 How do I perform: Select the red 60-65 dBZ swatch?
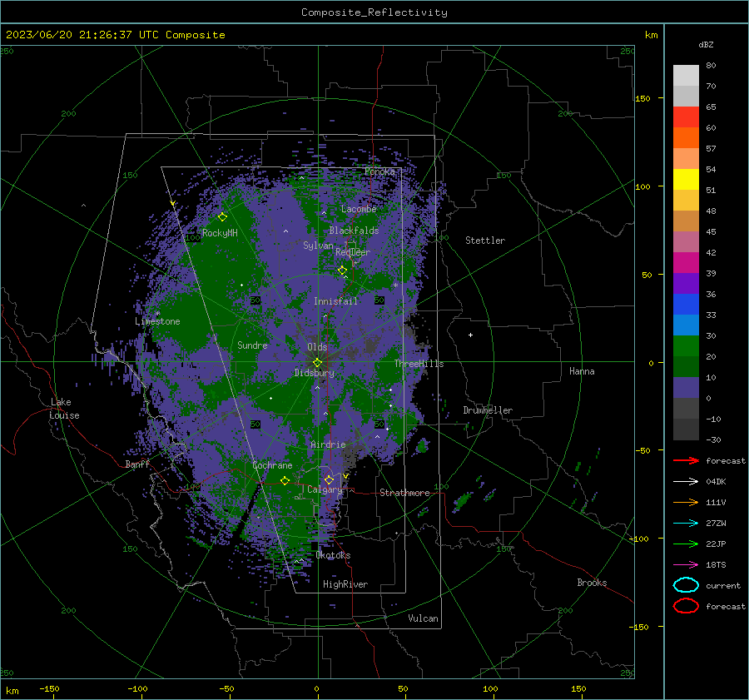(x=686, y=117)
